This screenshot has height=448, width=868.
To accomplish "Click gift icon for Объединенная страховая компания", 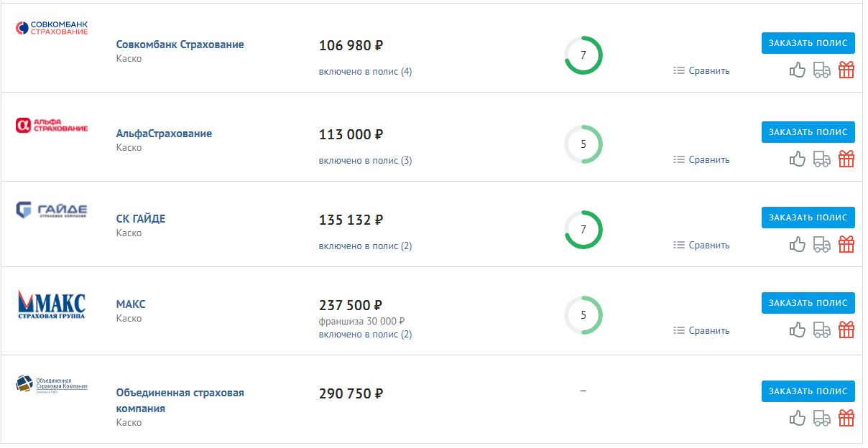I will click(846, 418).
